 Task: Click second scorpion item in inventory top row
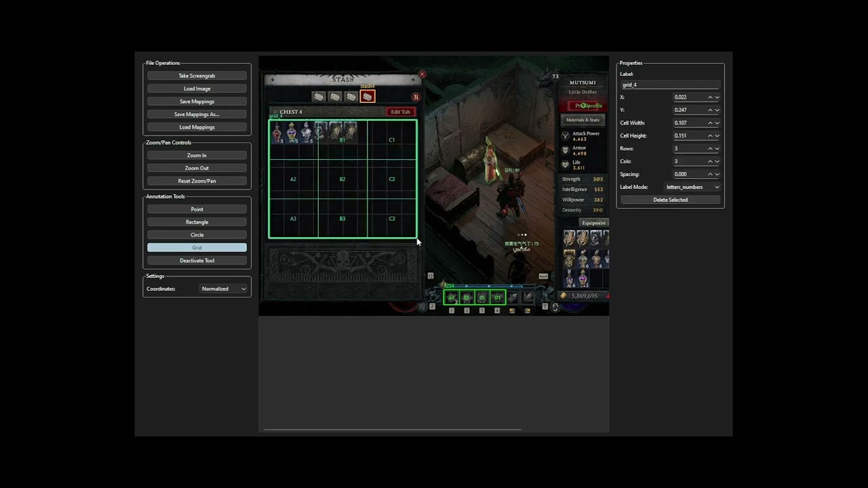point(583,238)
